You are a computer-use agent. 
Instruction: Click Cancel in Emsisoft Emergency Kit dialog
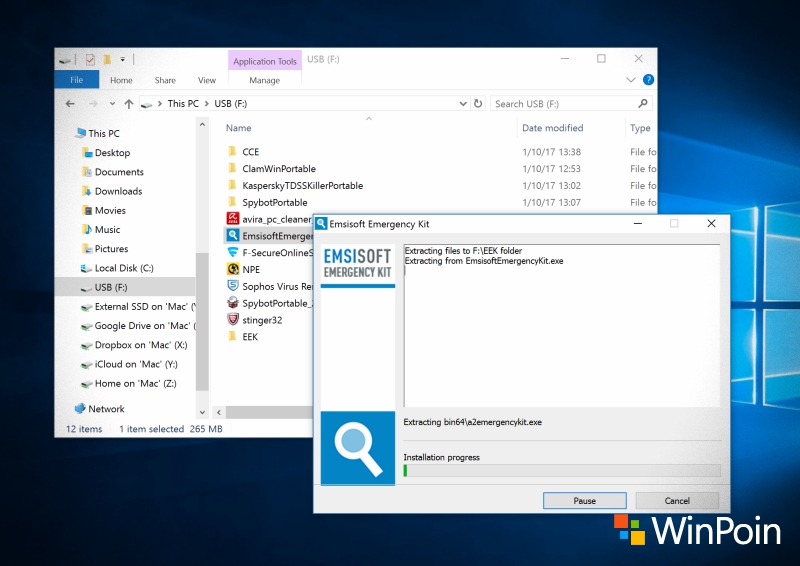pos(677,501)
